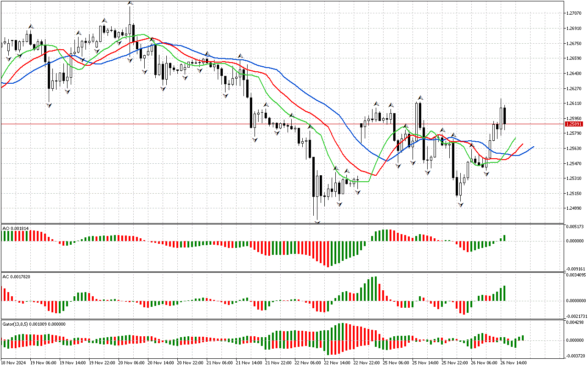Click the 21 Nov 06:00 time label
The width and height of the screenshot is (588, 368).
pos(220,363)
